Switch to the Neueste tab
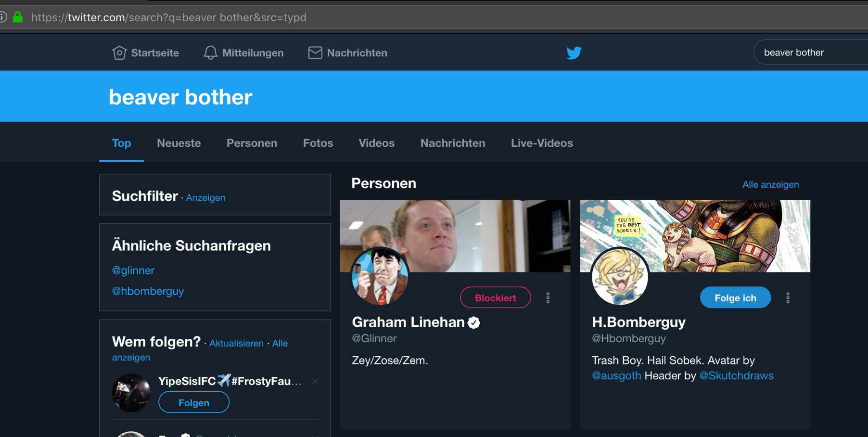This screenshot has height=437, width=868. 179,143
